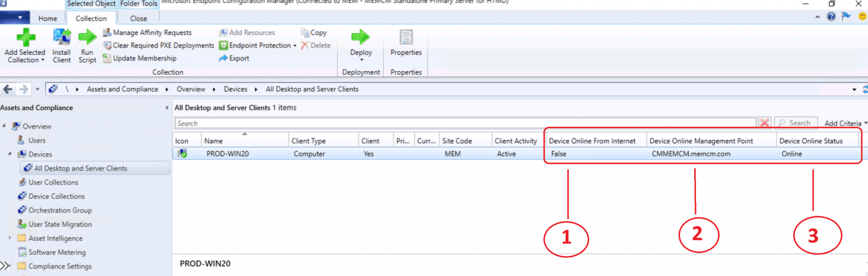Click the notification flag icon
The height and width of the screenshot is (276, 868).
point(846,16)
